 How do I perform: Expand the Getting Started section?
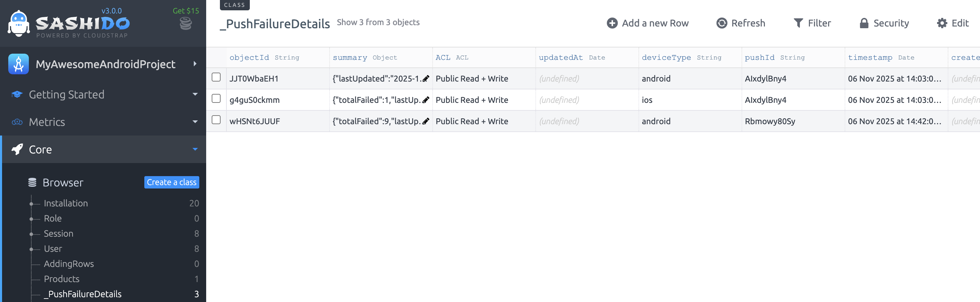pos(195,95)
